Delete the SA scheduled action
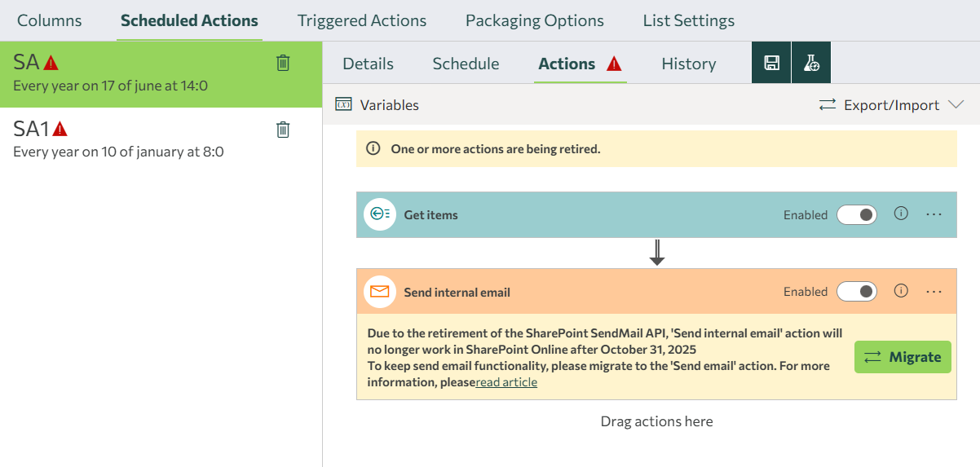Screen dimensions: 980x467 click(283, 63)
